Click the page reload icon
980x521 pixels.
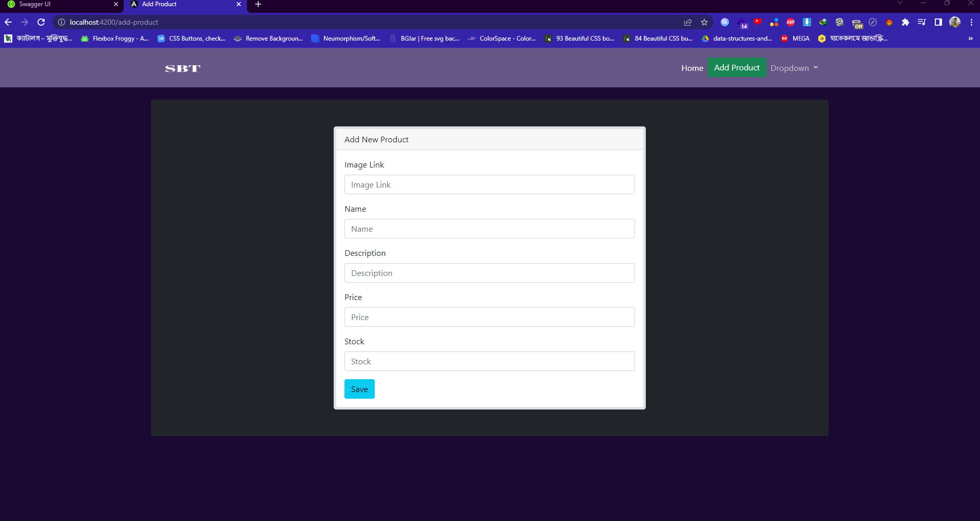(x=41, y=22)
